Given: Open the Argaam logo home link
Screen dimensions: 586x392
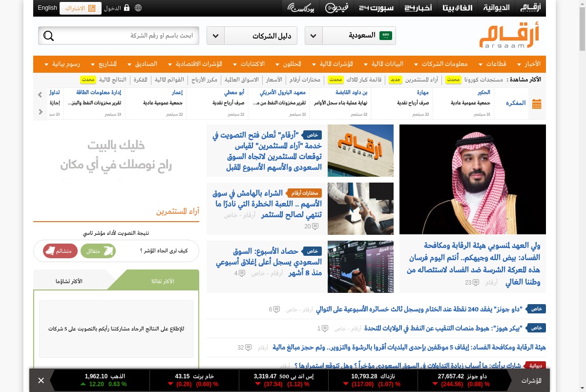Looking at the screenshot, I should [x=509, y=35].
